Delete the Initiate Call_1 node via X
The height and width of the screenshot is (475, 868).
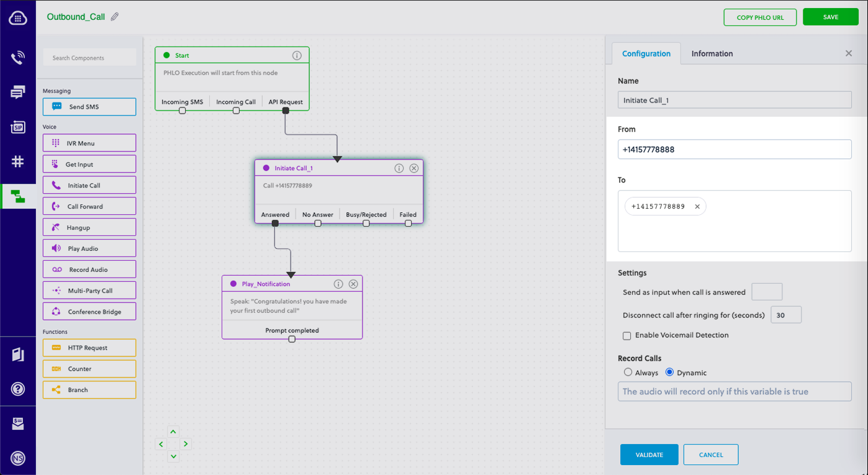(x=414, y=168)
